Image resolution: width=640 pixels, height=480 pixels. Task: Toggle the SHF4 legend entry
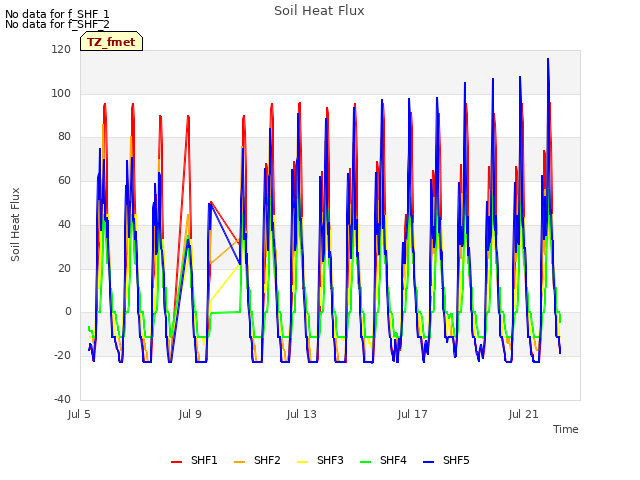[383, 460]
